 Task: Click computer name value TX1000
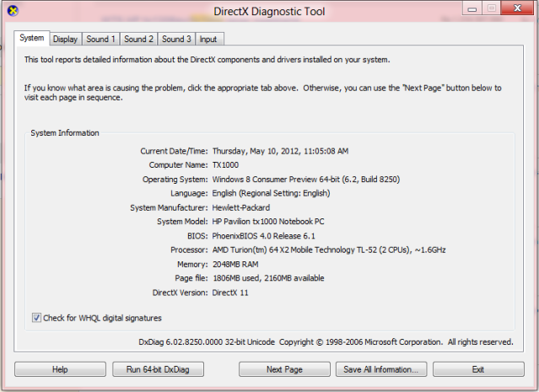pyautogui.click(x=225, y=165)
